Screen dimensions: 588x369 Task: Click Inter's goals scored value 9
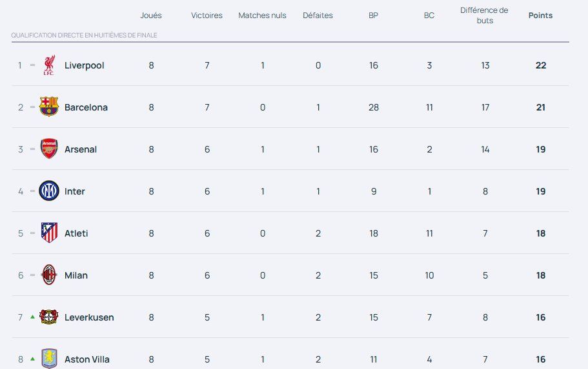374,191
